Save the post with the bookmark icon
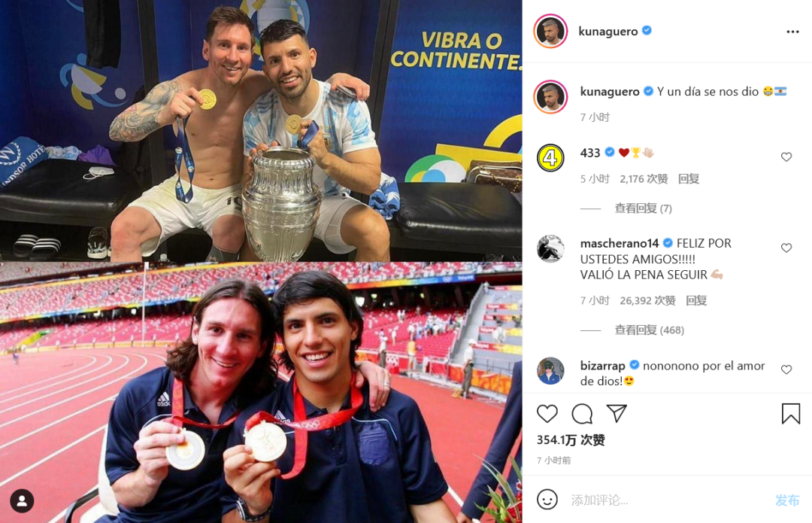Viewport: 812px width, 523px height. coord(791,414)
